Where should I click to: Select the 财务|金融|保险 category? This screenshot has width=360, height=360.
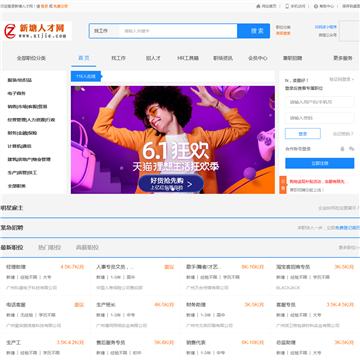click(22, 133)
